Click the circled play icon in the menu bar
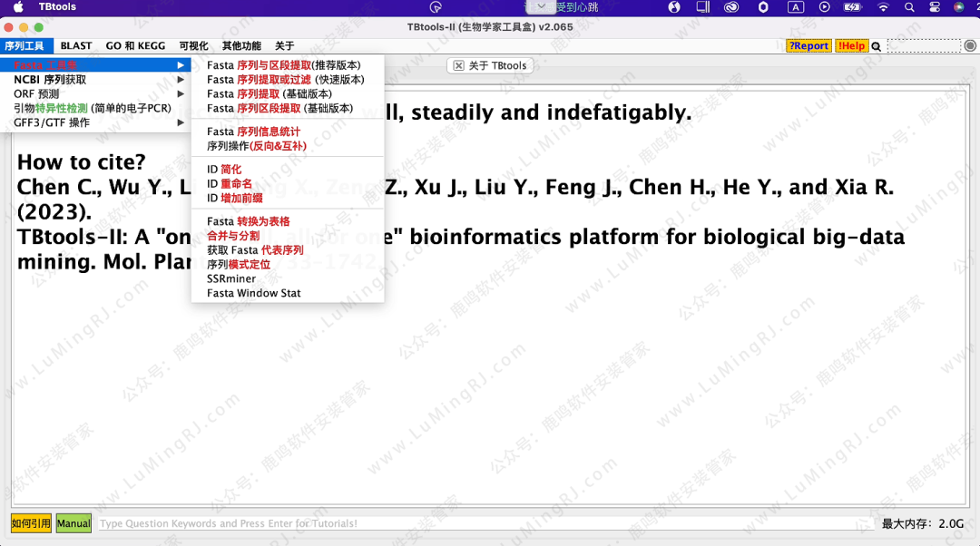This screenshot has width=980, height=546. [825, 7]
